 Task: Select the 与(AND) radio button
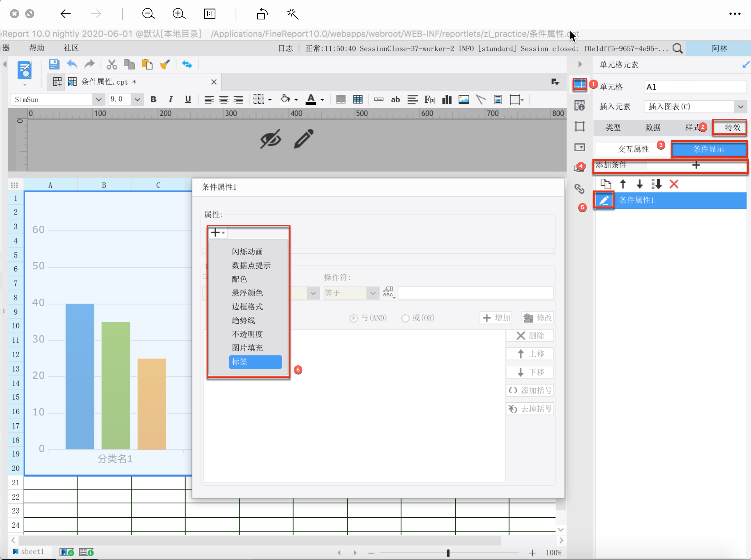tap(353, 318)
